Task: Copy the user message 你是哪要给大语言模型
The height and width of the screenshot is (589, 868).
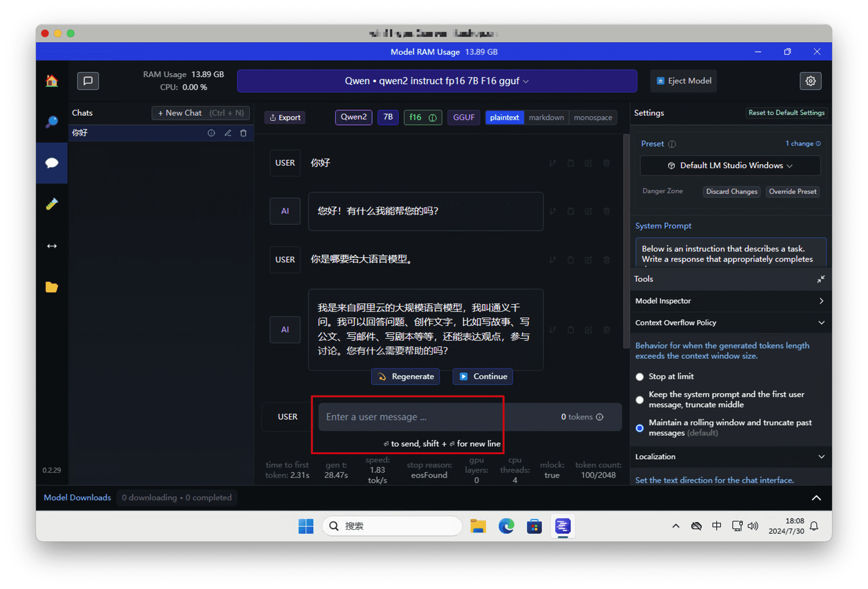Action: click(570, 260)
